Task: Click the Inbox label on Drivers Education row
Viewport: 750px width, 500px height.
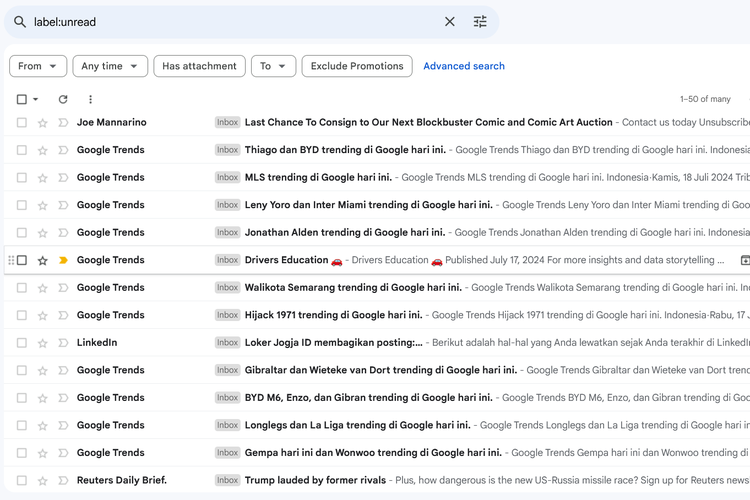Action: point(227,260)
